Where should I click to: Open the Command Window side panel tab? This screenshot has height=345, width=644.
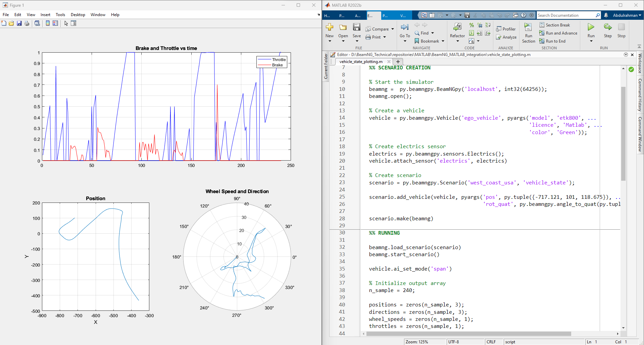[640, 134]
